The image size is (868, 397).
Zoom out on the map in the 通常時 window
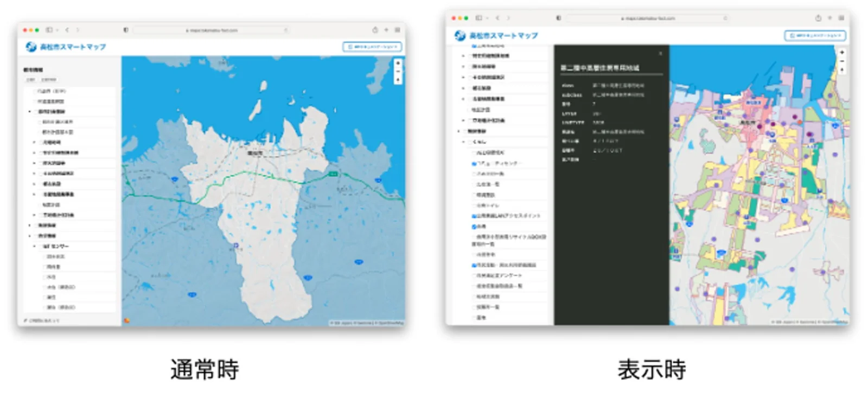pos(398,71)
